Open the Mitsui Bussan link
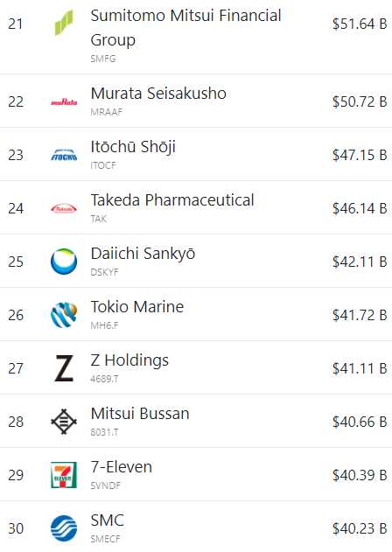Viewport: 392px width, 552px height. pyautogui.click(x=140, y=414)
